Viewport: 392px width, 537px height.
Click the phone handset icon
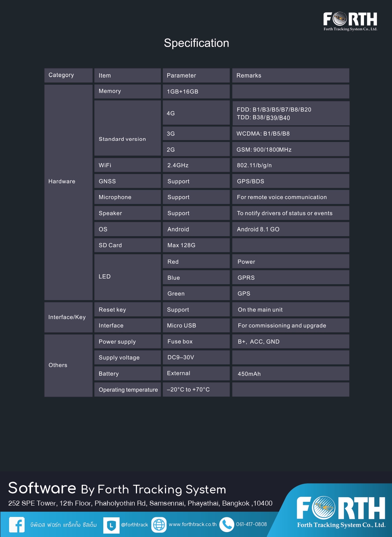tap(227, 525)
